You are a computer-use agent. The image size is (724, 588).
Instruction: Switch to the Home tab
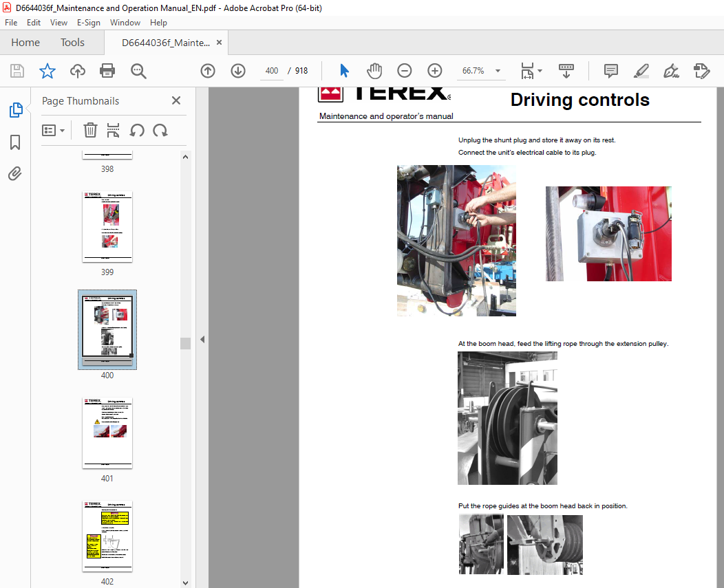25,43
